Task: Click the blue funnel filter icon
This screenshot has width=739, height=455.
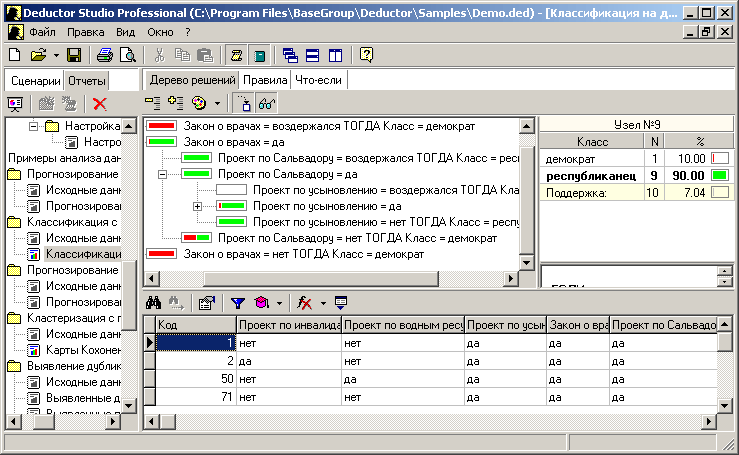Action: click(x=238, y=301)
